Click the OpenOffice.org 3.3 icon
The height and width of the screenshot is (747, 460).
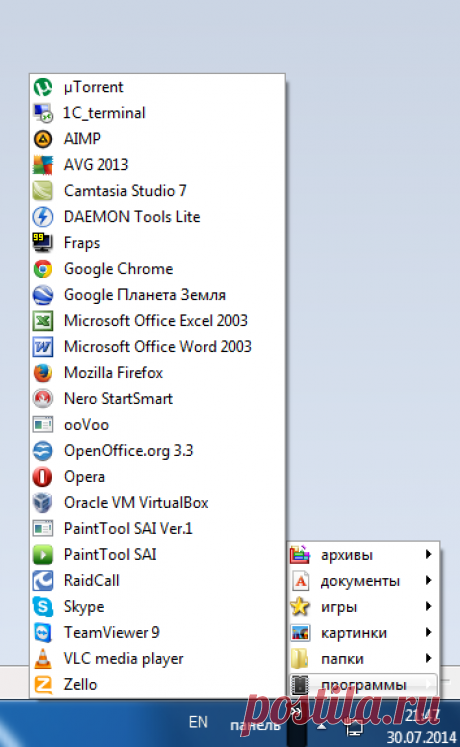point(43,451)
